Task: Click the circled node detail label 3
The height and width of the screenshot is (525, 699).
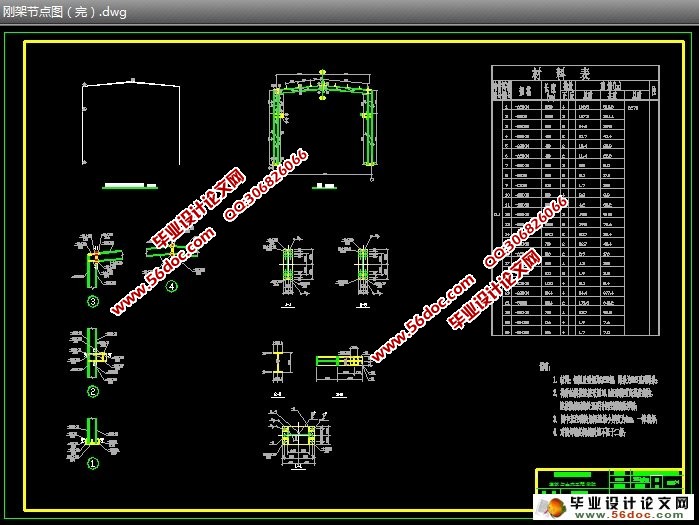Action: click(92, 301)
